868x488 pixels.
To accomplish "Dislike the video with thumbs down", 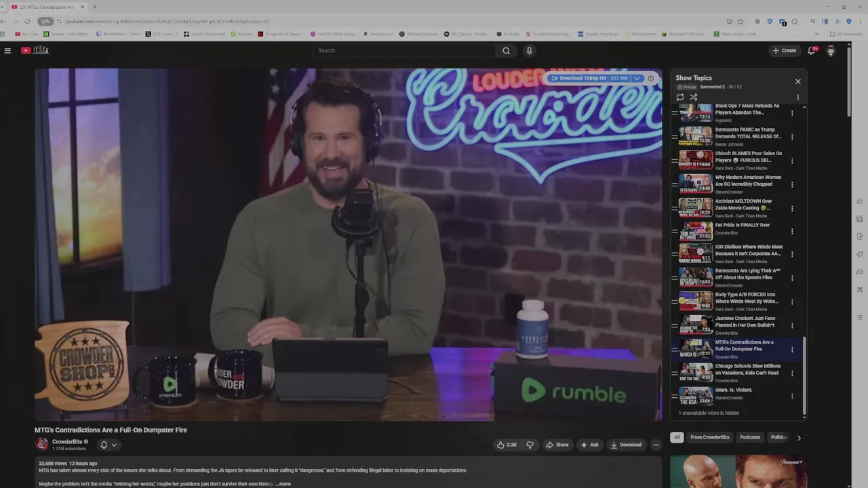I will [530, 445].
